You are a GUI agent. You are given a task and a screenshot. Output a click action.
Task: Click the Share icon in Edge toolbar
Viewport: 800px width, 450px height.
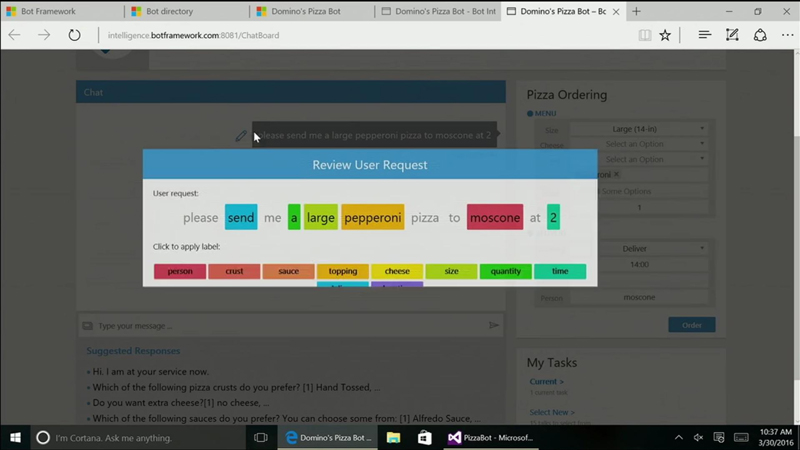coord(760,35)
